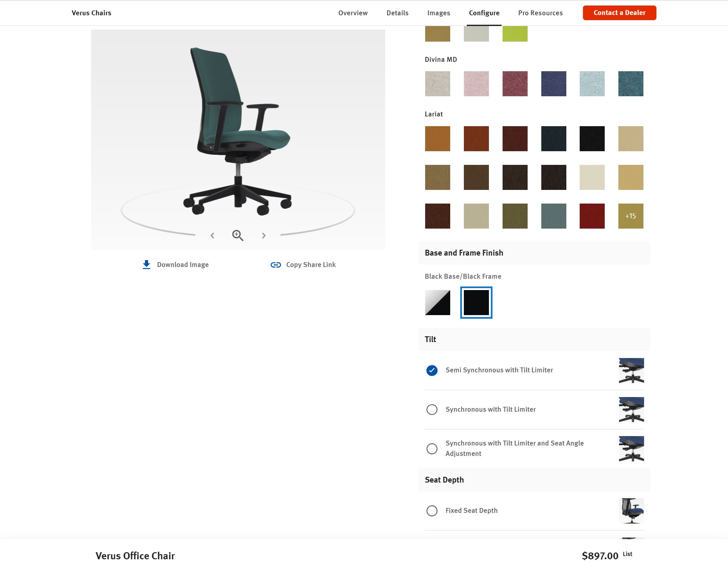728x572 pixels.
Task: Open the Pro Resources tab
Action: [x=540, y=13]
